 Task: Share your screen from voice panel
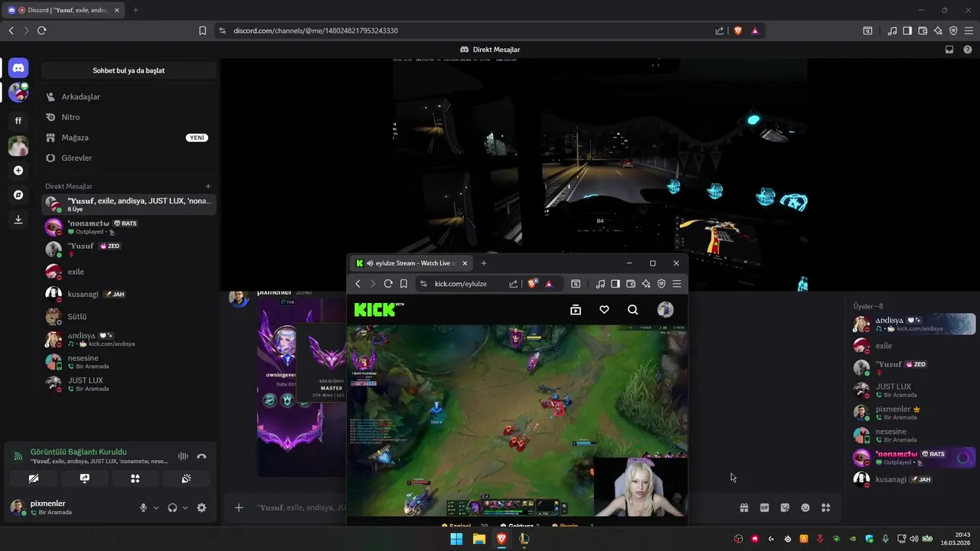coord(84,478)
